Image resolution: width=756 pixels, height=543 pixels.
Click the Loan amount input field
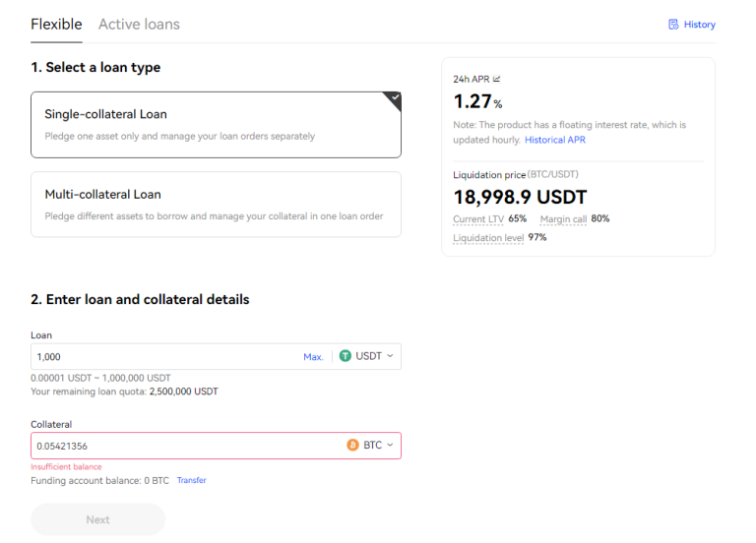(162, 356)
